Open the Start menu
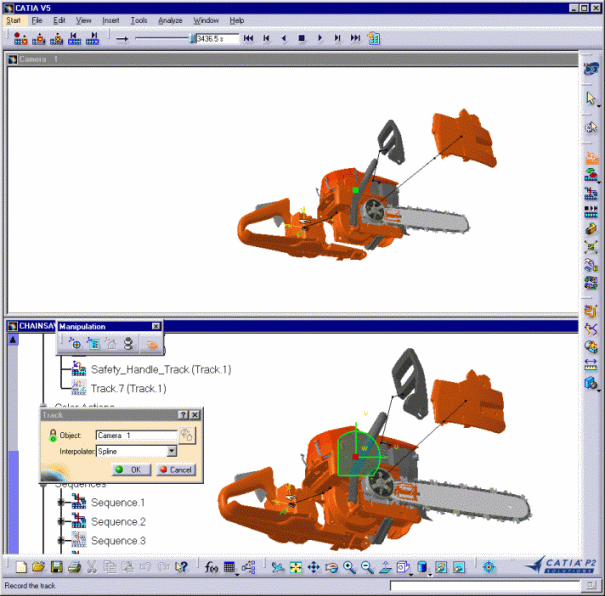The image size is (605, 596). tap(14, 20)
